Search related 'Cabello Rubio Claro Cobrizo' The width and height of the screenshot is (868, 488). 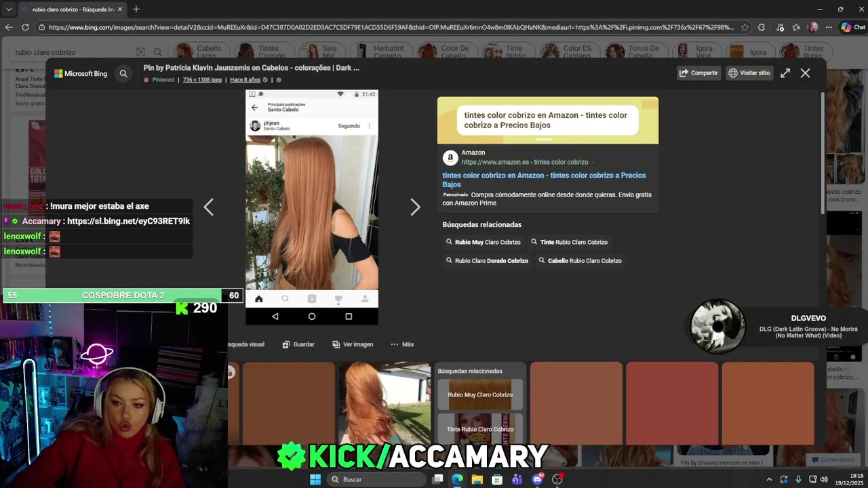pyautogui.click(x=580, y=260)
